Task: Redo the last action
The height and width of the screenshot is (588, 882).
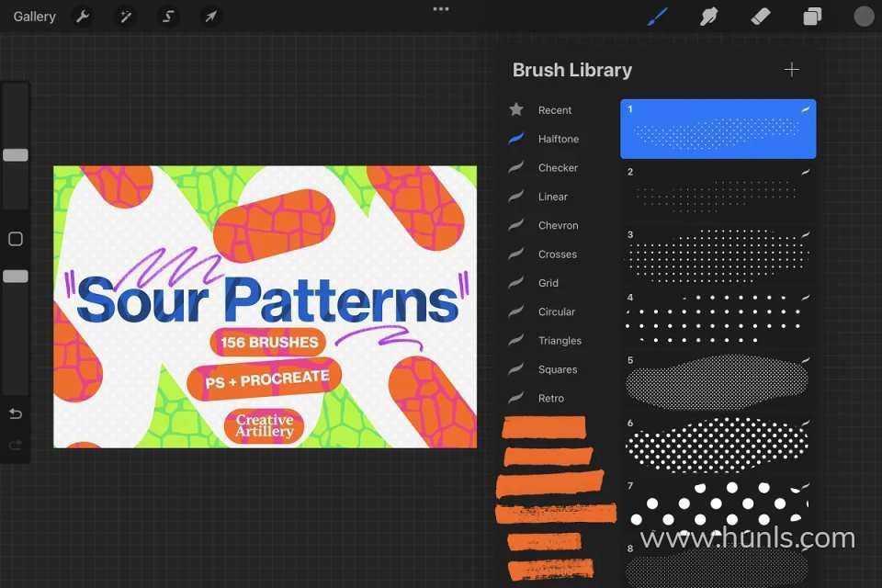Action: point(16,446)
